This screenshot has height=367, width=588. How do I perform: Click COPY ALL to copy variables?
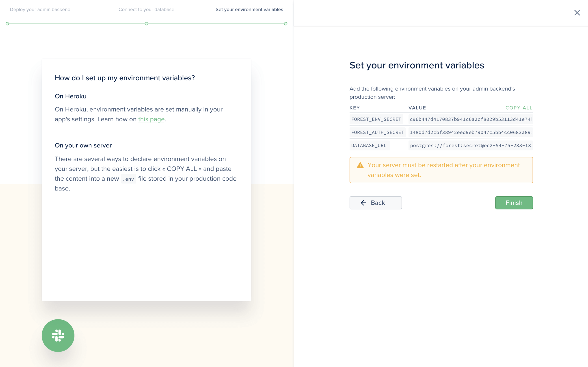(519, 108)
